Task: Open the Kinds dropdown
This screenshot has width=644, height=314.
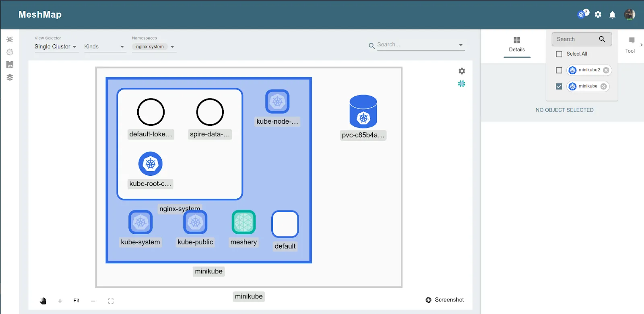Action: pyautogui.click(x=105, y=47)
